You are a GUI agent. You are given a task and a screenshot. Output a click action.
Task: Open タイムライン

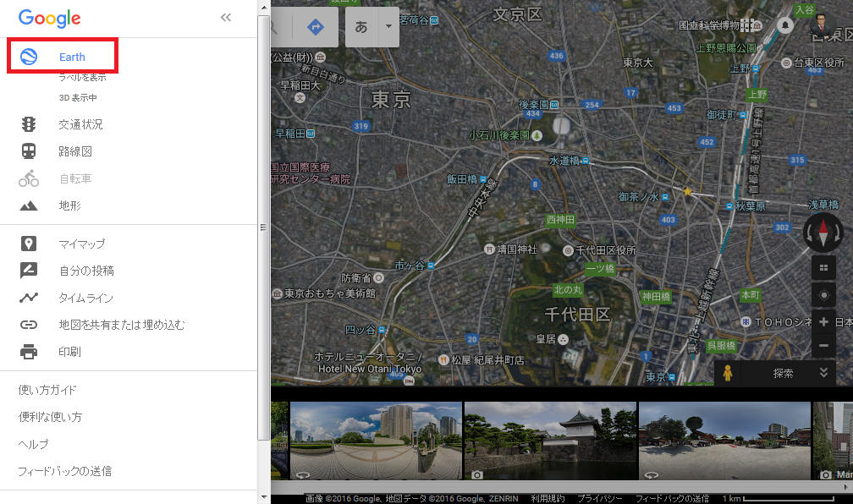[x=86, y=298]
